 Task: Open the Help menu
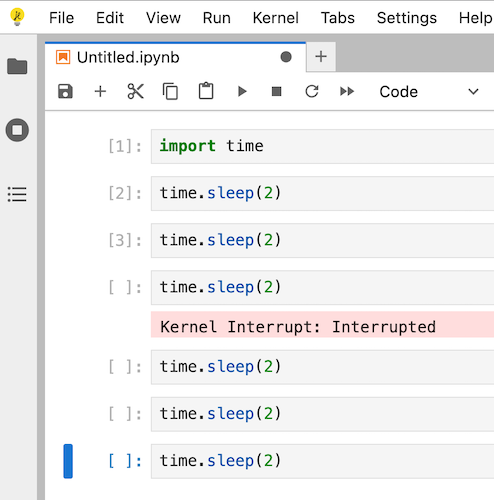(475, 18)
